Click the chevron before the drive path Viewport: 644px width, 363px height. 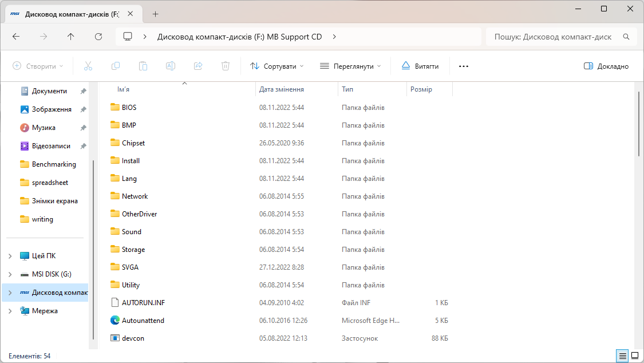145,37
